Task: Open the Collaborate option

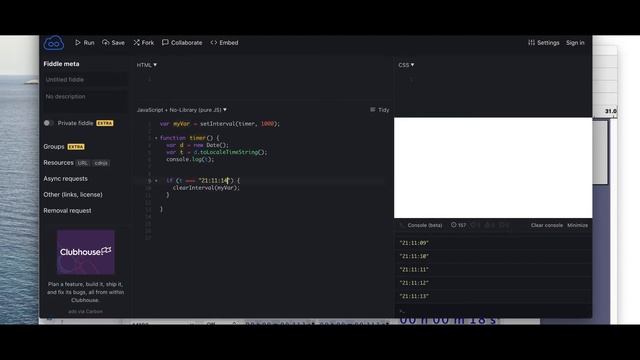Action: coord(182,42)
